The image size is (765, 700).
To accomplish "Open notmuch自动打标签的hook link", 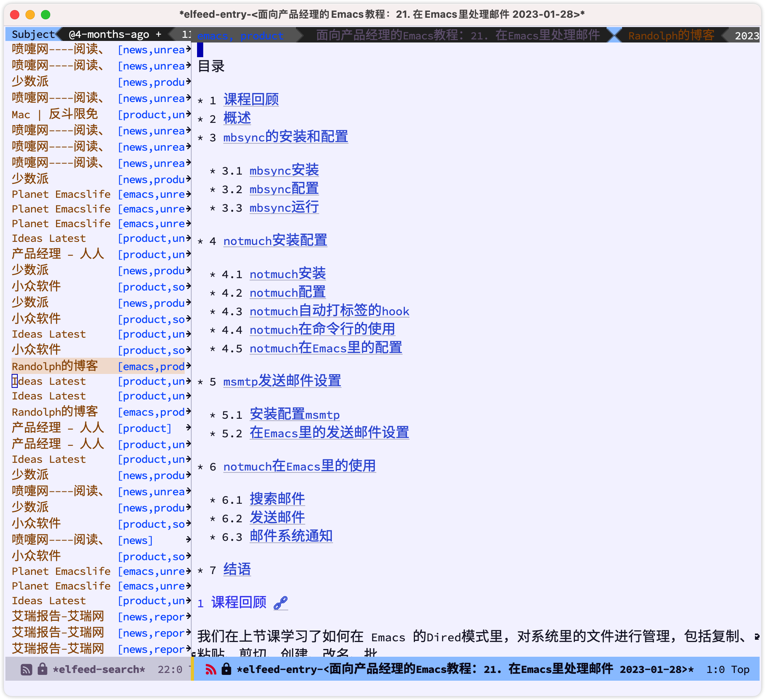I will (x=329, y=311).
